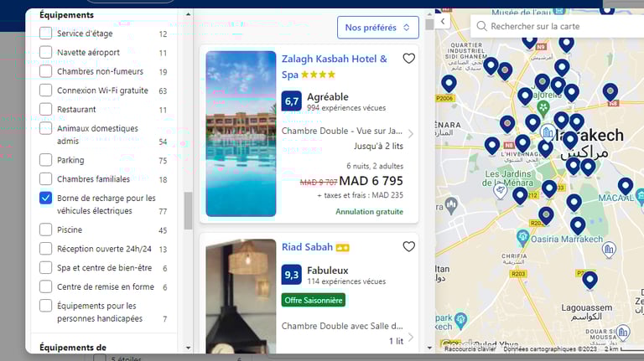Collapse the map with the left chevron
Viewport: 644px width, 361px height.
[x=443, y=21]
